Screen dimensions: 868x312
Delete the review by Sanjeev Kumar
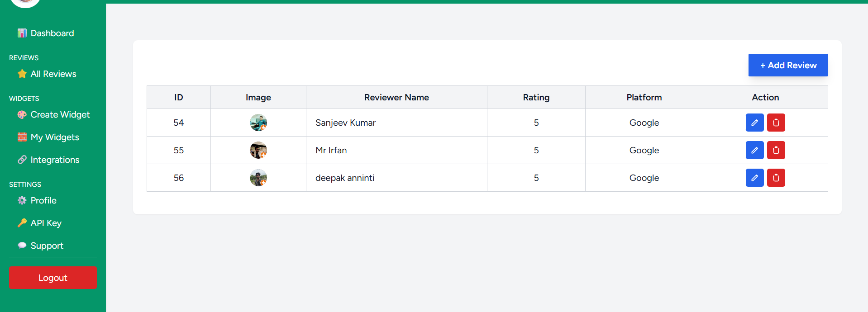pos(776,123)
